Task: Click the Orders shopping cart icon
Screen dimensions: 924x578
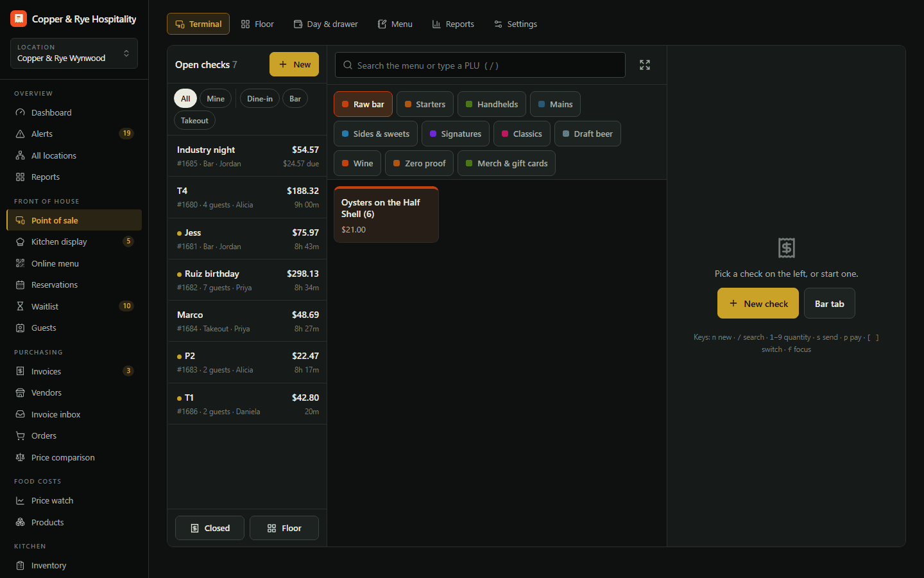Action: (20, 435)
